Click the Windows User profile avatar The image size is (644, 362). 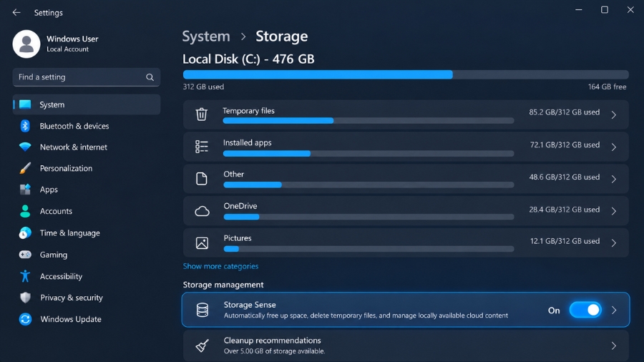pyautogui.click(x=26, y=44)
